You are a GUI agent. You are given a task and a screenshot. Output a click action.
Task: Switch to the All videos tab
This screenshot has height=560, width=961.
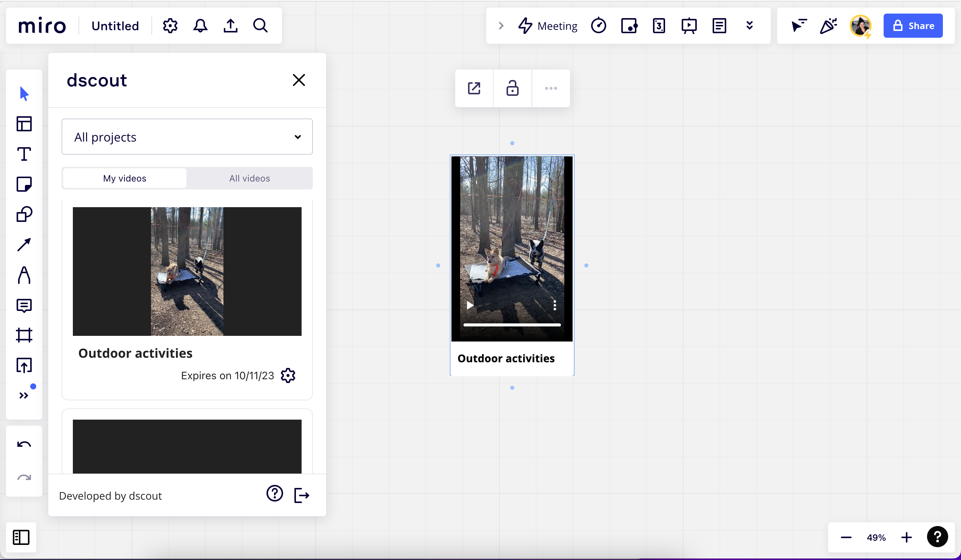[249, 178]
